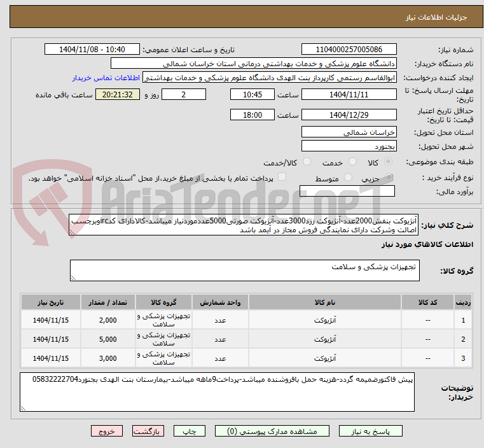Select the متوسط purchase type radio
484x448 pixels.
(348, 178)
